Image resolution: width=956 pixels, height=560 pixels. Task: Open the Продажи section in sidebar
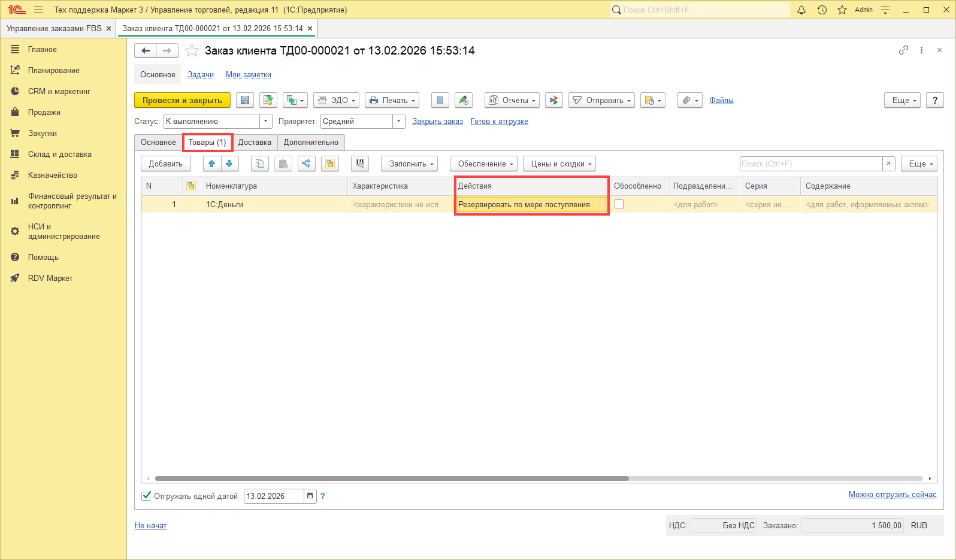tap(44, 113)
